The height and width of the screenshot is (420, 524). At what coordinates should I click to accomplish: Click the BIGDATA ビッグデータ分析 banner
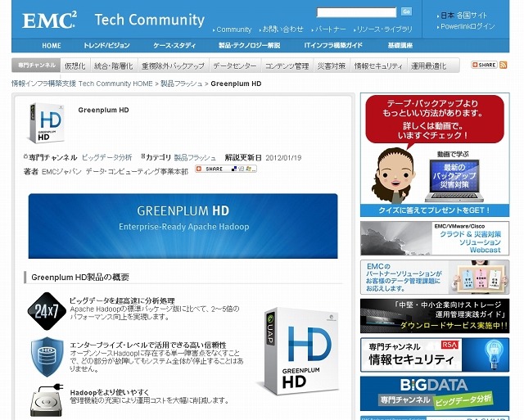435,394
